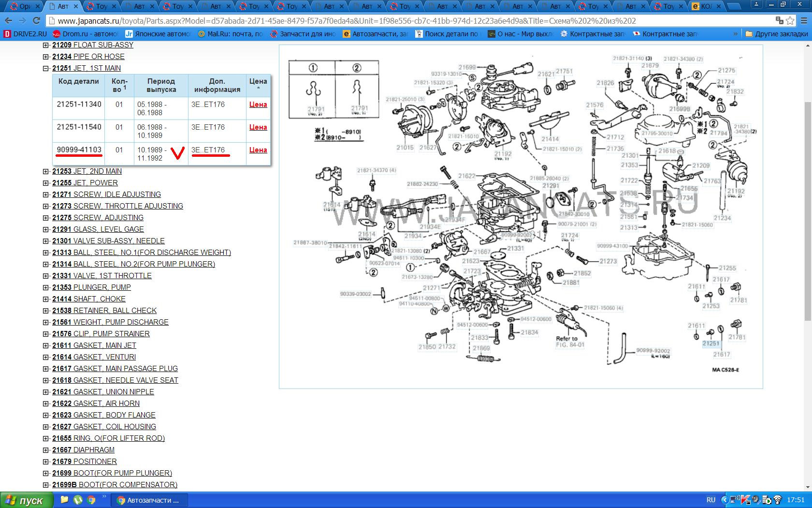Image resolution: width=812 pixels, height=508 pixels.
Task: Open the Японские автомобили bookmark
Action: [x=158, y=34]
